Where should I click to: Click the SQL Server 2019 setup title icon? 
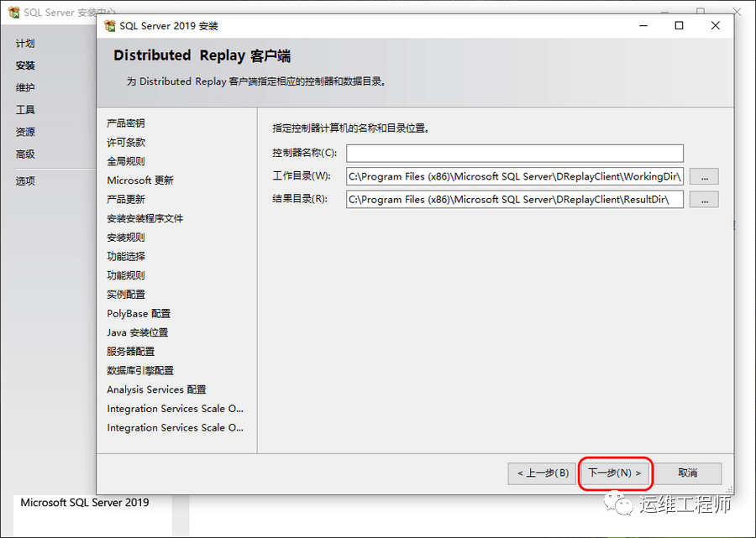110,25
